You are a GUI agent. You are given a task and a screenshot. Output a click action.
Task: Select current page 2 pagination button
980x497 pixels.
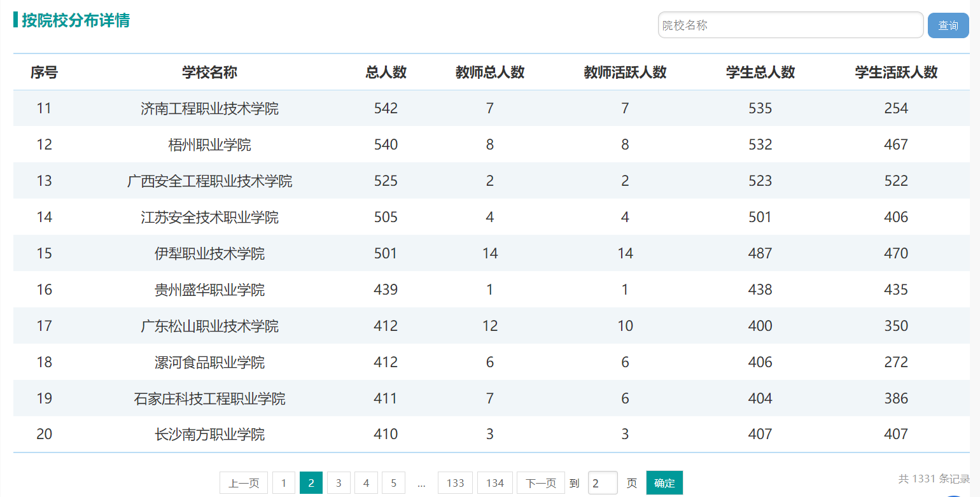click(311, 483)
